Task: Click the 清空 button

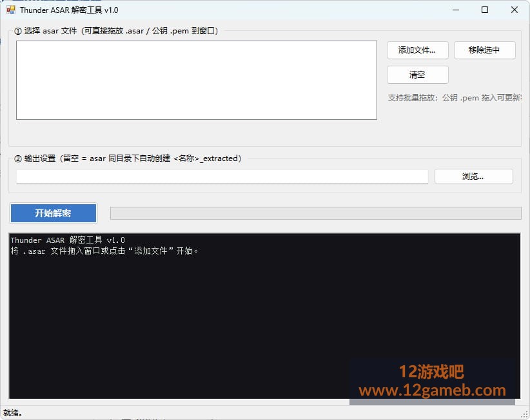Action: (x=417, y=75)
